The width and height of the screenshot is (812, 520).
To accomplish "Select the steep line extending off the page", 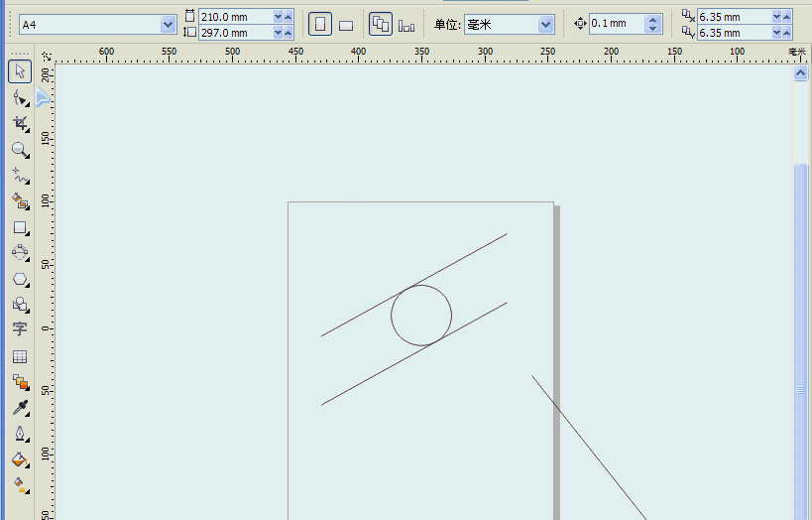I will point(589,448).
